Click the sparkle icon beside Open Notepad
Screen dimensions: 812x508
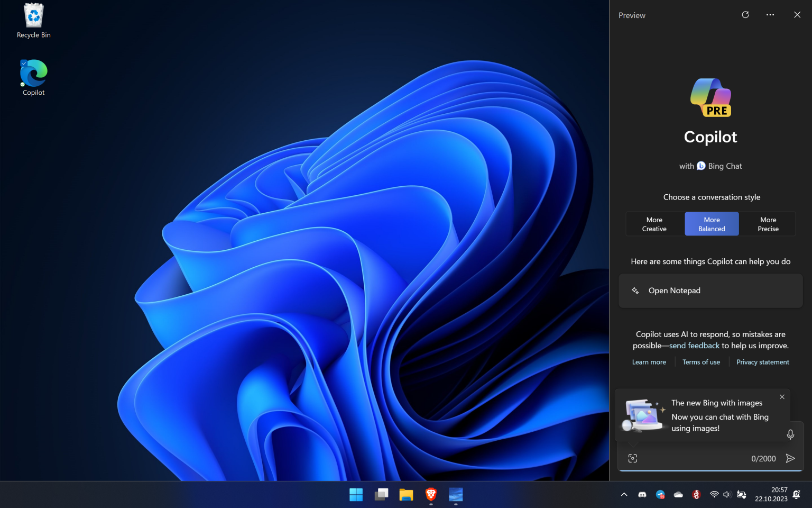(635, 291)
